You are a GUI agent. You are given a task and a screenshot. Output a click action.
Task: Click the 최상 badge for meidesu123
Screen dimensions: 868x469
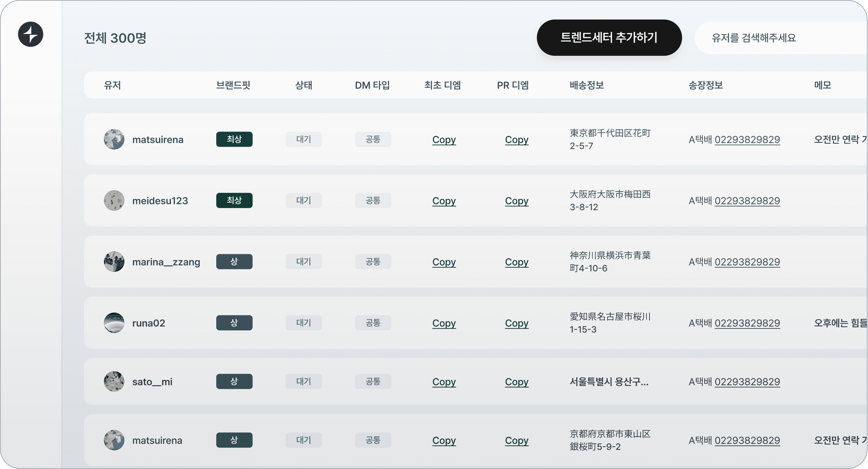(235, 201)
